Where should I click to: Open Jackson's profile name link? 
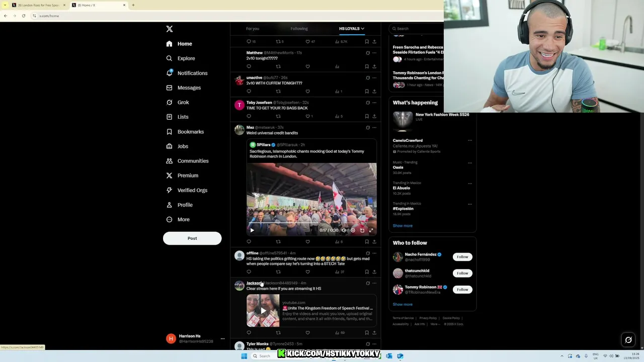tap(254, 283)
